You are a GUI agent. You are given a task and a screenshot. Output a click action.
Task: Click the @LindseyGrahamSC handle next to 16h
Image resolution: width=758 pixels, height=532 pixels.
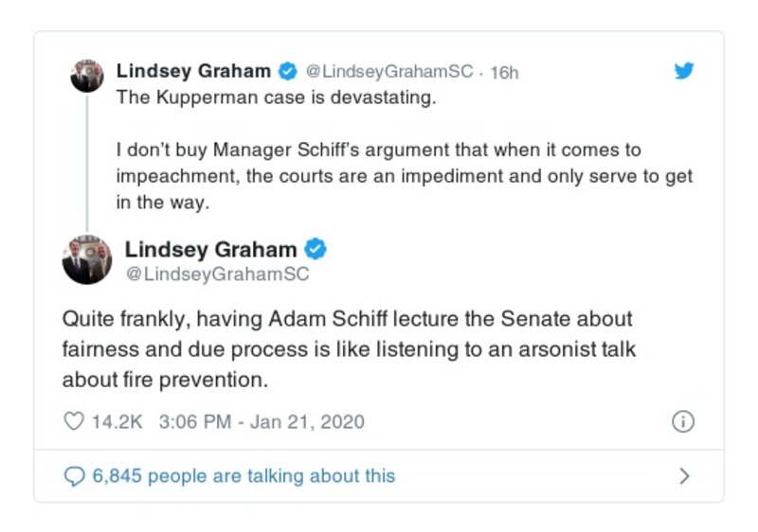389,72
